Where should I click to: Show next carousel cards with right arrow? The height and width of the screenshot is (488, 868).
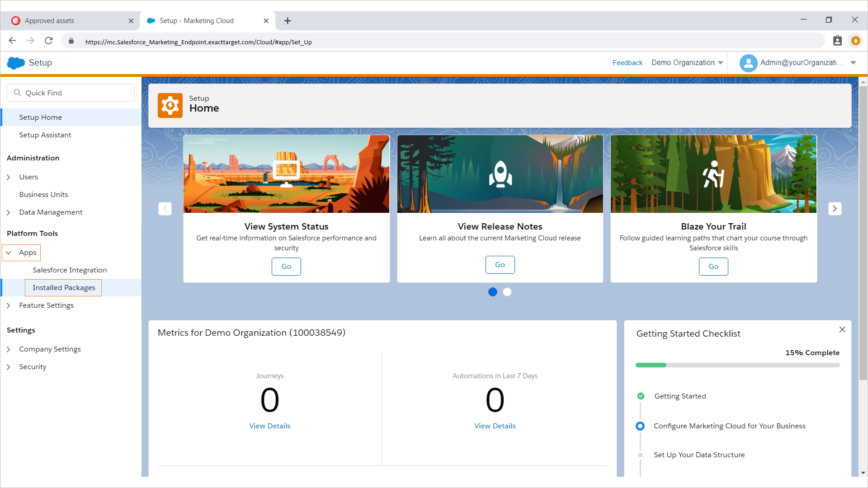pyautogui.click(x=835, y=209)
